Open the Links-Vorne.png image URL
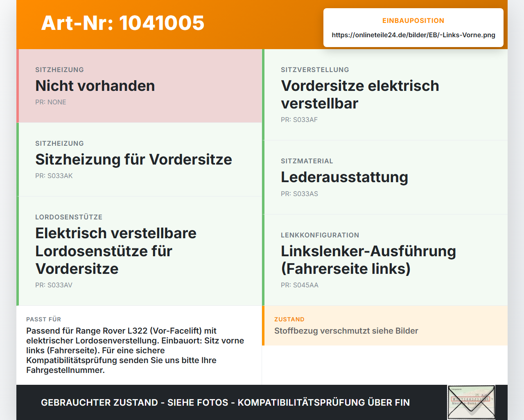524x420 pixels. [x=413, y=35]
